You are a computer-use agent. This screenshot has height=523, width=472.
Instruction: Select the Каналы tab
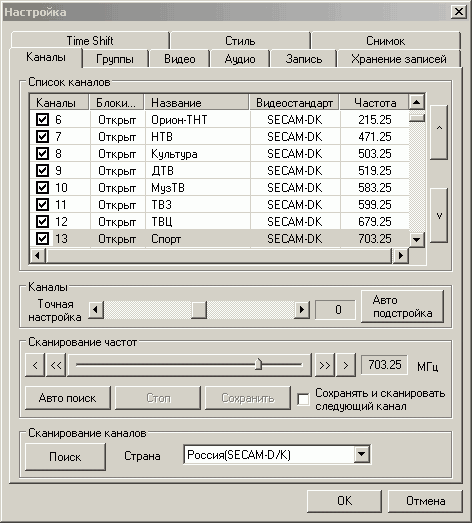tap(46, 57)
